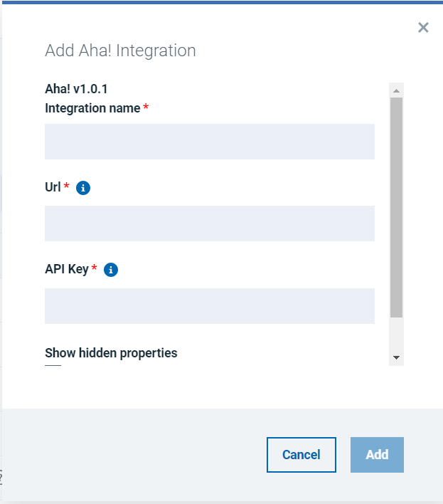This screenshot has height=504, width=443.
Task: Click inside the Url input field
Action: [209, 224]
